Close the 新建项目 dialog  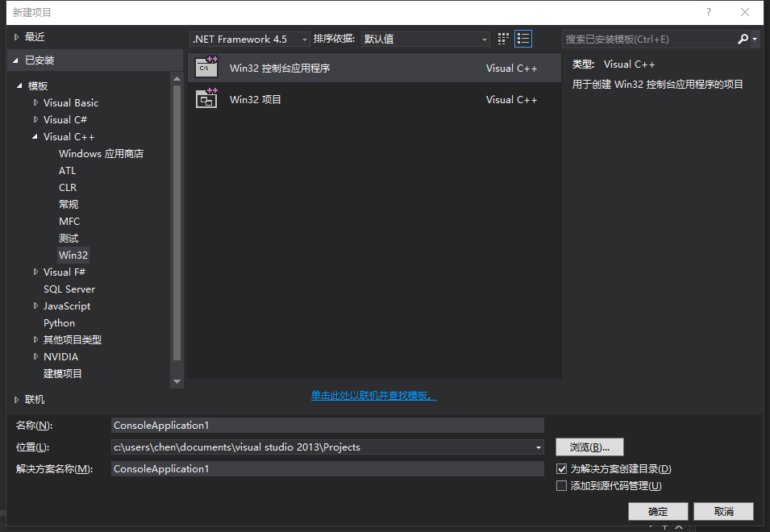[745, 12]
